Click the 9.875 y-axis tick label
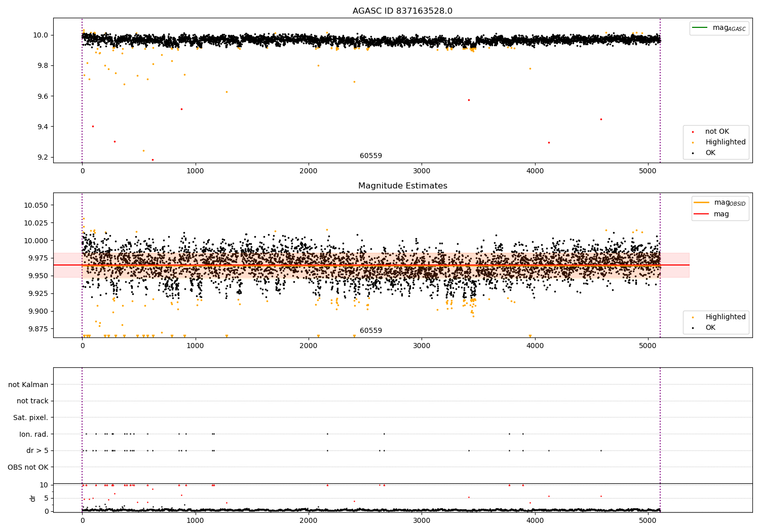Screen dimensions: 760x532 coord(38,329)
